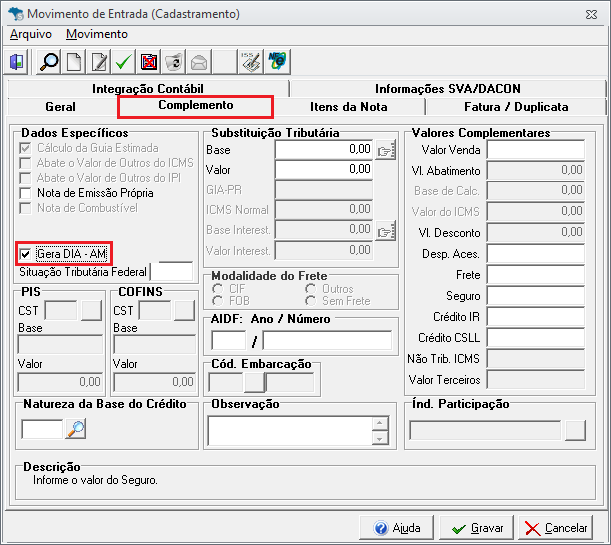
Task: Toggle Abate o Valor de Outros do IPI
Action: click(25, 178)
